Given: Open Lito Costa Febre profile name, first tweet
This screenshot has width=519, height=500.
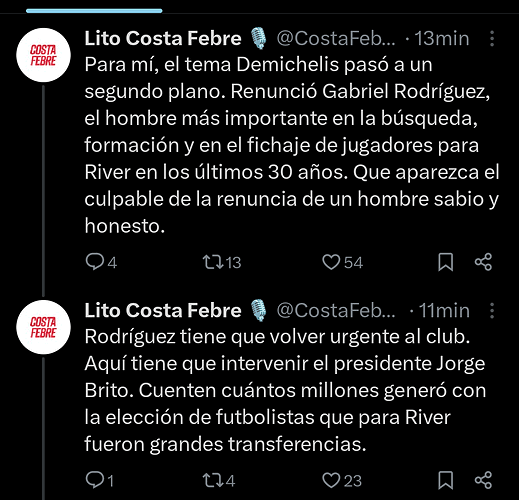Looking at the screenshot, I should pyautogui.click(x=163, y=38).
